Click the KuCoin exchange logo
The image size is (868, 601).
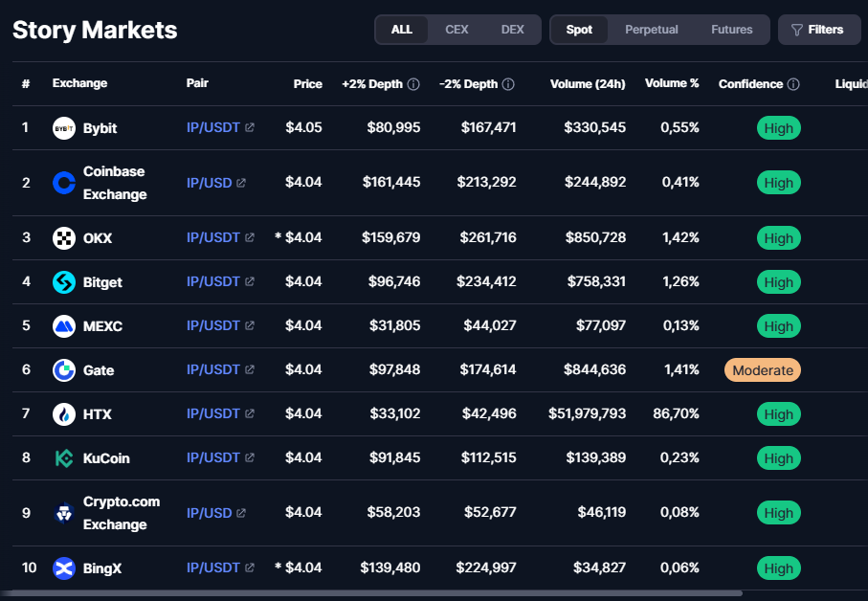[64, 458]
